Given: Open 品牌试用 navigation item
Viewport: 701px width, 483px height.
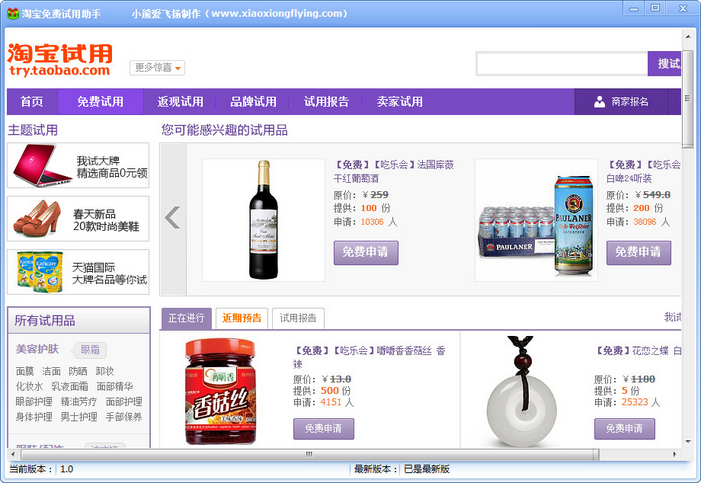Looking at the screenshot, I should (253, 102).
